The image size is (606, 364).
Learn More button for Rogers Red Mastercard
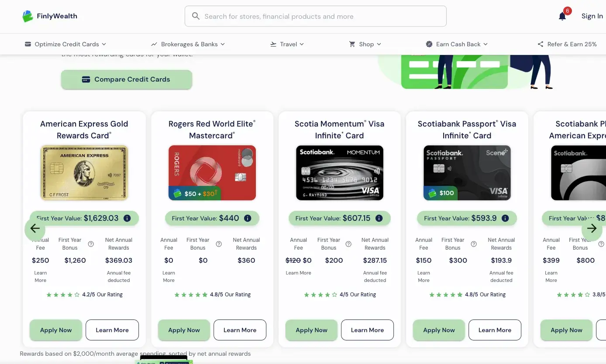pyautogui.click(x=240, y=330)
